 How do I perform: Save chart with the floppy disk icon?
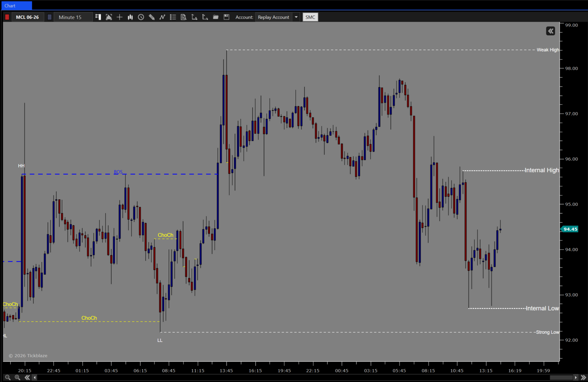click(226, 17)
